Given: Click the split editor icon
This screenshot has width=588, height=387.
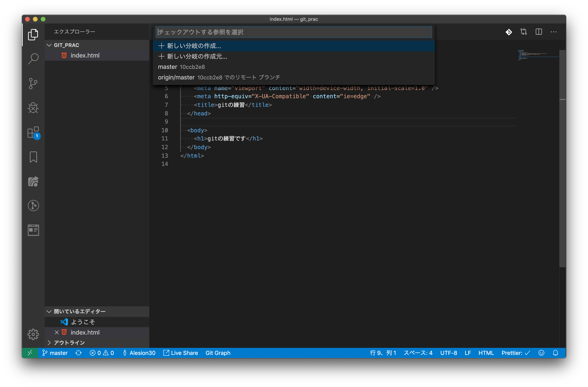Looking at the screenshot, I should click(x=539, y=32).
